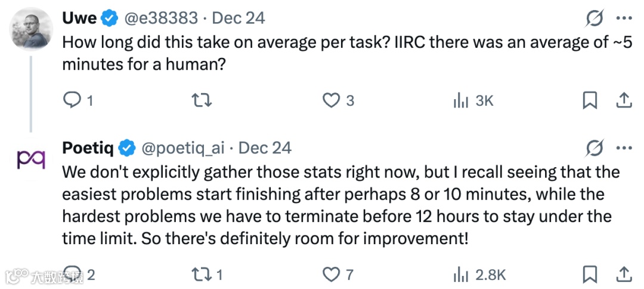Reply to Poetiq's tweet

click(x=72, y=274)
